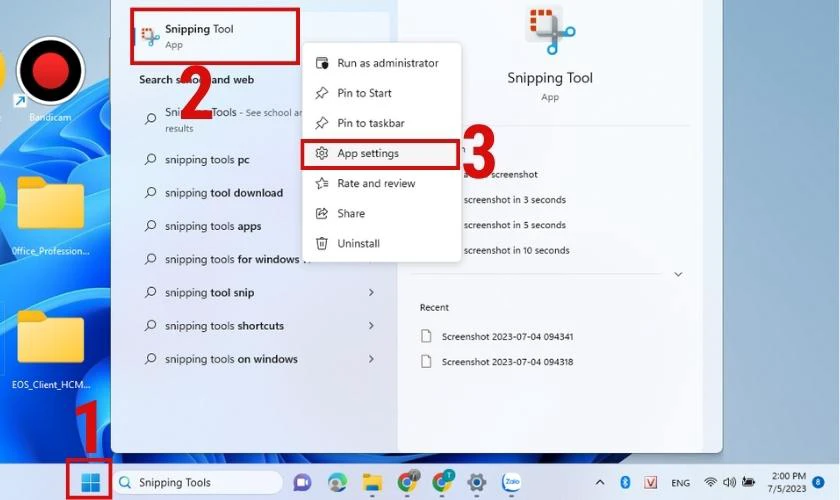Click the Sni... Tools See school results suggestion
Screen dimensions: 840x500
pos(222,120)
